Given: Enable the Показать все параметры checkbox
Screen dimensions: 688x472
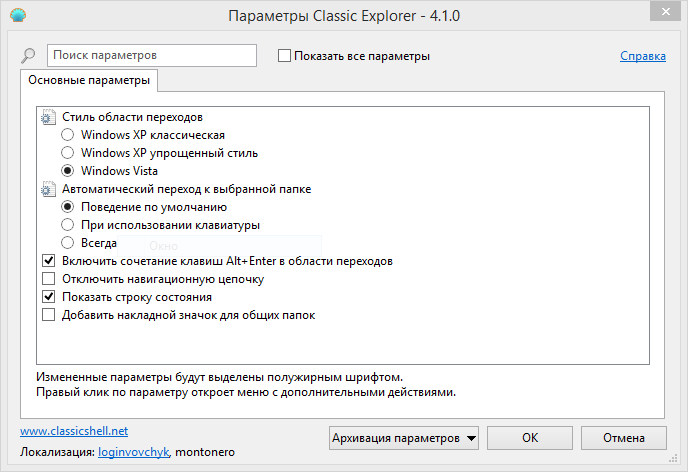Looking at the screenshot, I should pos(285,56).
